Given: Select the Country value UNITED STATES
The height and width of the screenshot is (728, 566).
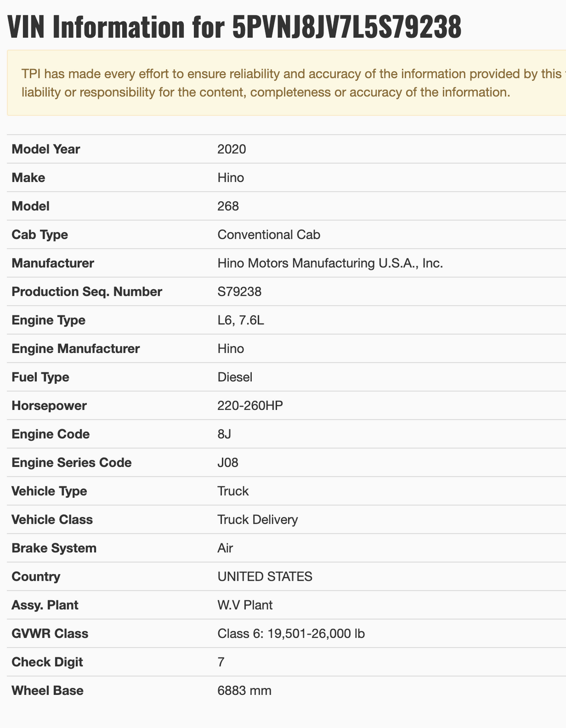Looking at the screenshot, I should [x=265, y=577].
